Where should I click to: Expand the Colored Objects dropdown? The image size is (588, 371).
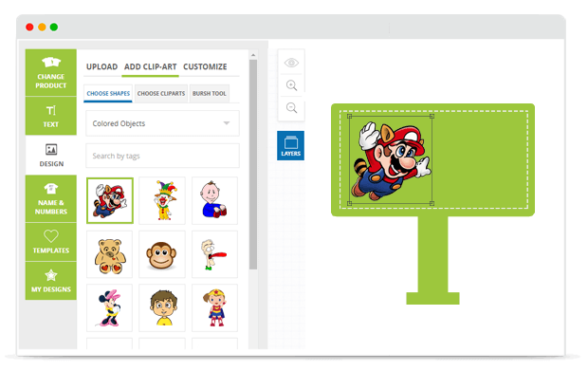click(x=162, y=123)
